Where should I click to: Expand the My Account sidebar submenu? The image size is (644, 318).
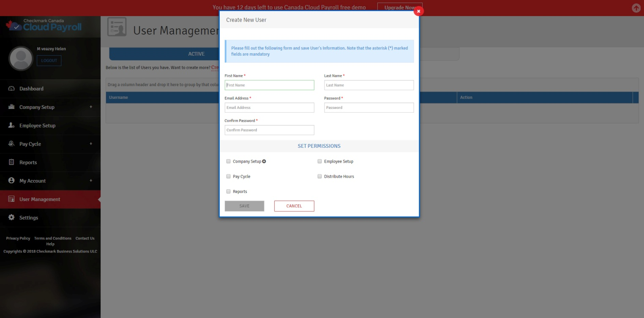click(x=91, y=181)
